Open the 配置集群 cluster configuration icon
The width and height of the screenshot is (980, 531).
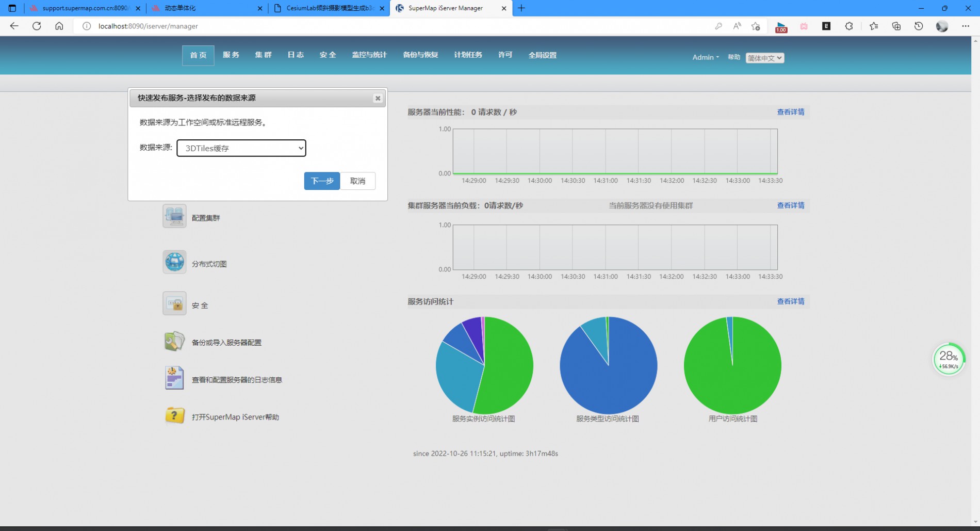pyautogui.click(x=174, y=216)
